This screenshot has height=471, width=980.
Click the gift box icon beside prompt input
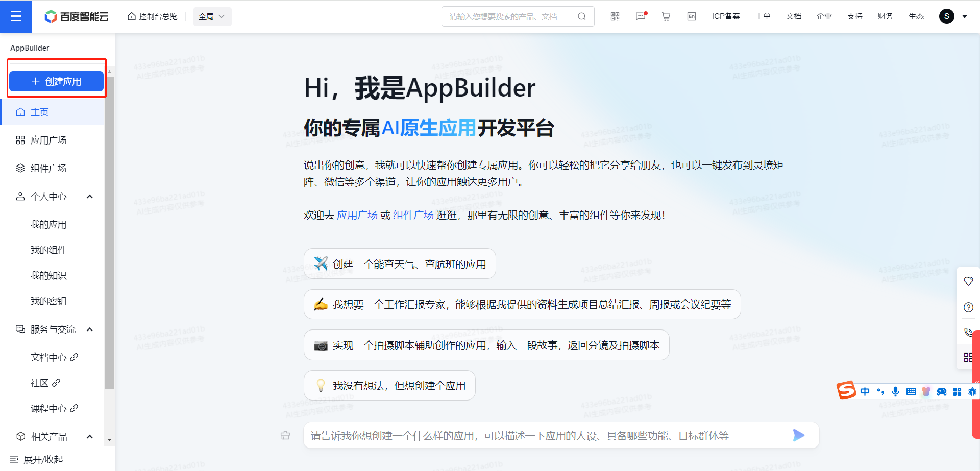pyautogui.click(x=285, y=435)
